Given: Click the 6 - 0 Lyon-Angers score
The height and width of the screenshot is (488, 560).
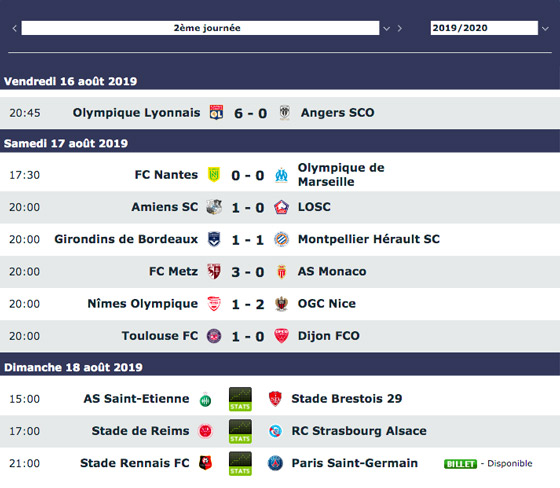Looking at the screenshot, I should click(250, 113).
